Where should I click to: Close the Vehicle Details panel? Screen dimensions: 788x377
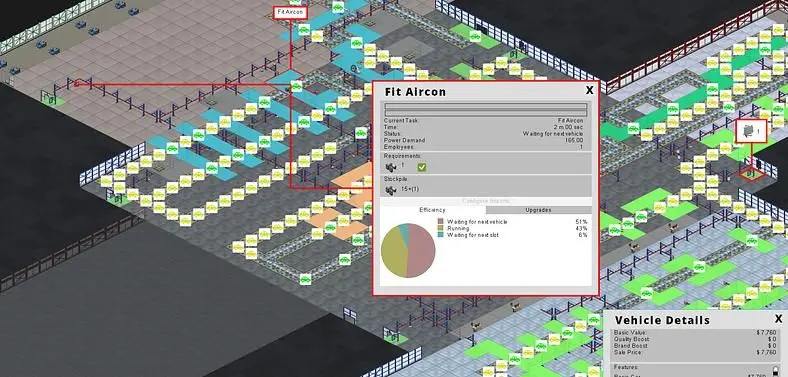pos(778,319)
